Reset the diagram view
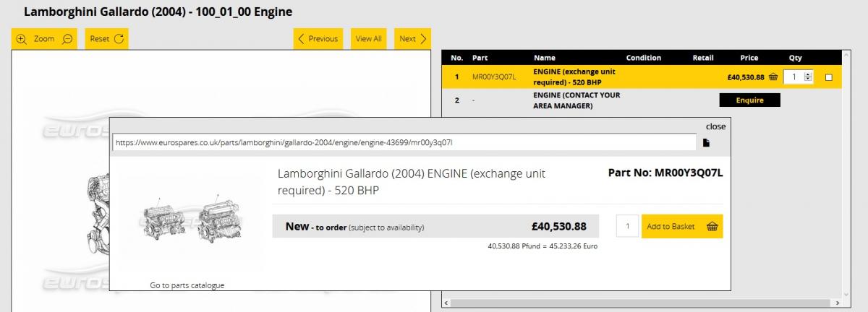 point(106,39)
